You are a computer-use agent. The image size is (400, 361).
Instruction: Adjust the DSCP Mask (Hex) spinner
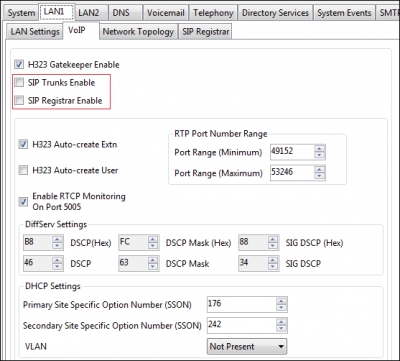tap(153, 242)
